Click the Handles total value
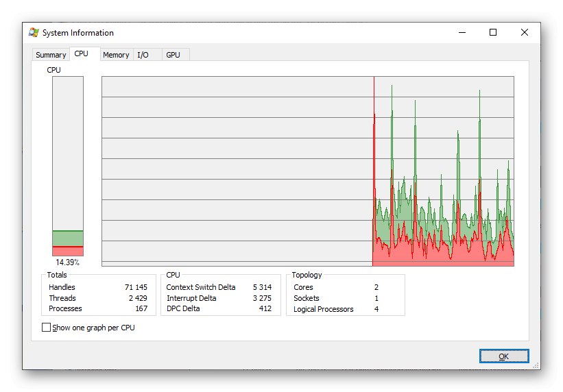Image resolution: width=563 pixels, height=392 pixels. pos(136,287)
